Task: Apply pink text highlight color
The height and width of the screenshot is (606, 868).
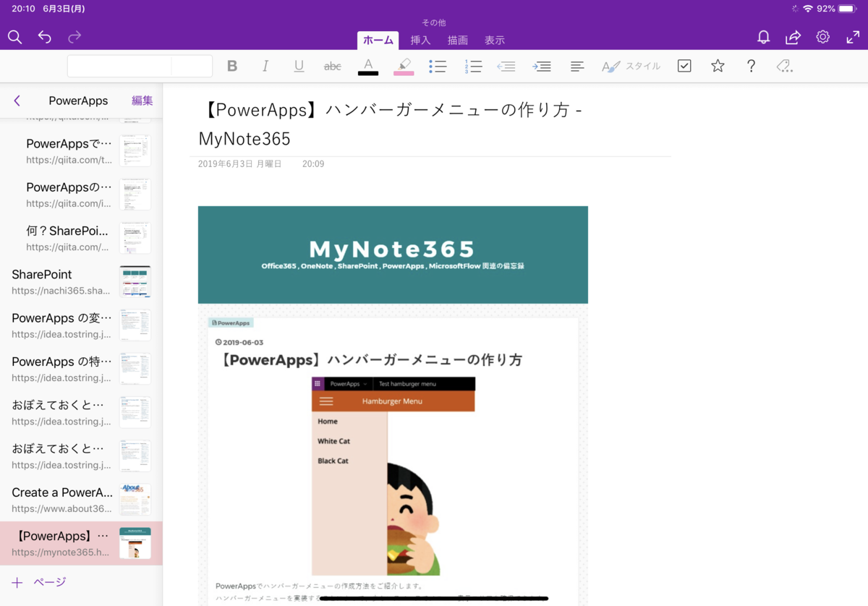Action: 404,66
